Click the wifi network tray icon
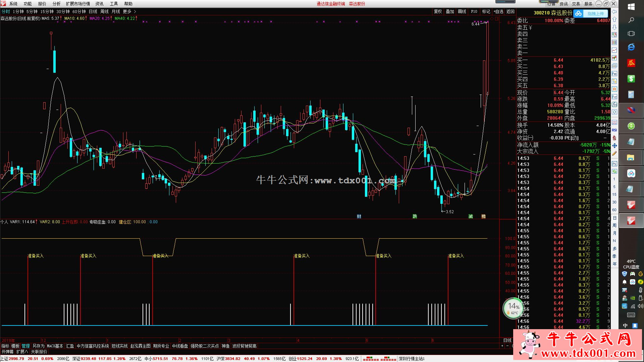The image size is (644, 362). [633, 306]
